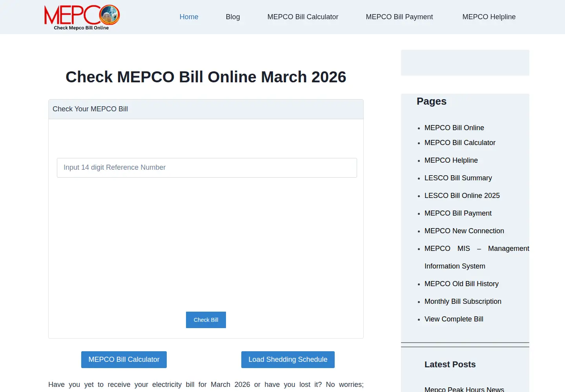This screenshot has width=565, height=392.
Task: Open the Mepco Peak Hours News post
Action: point(464,389)
